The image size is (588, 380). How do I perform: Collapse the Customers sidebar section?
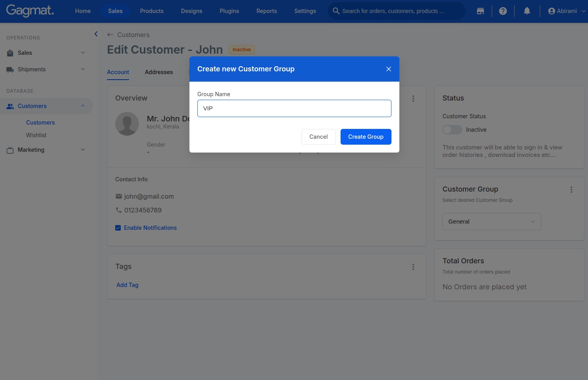[x=83, y=106]
